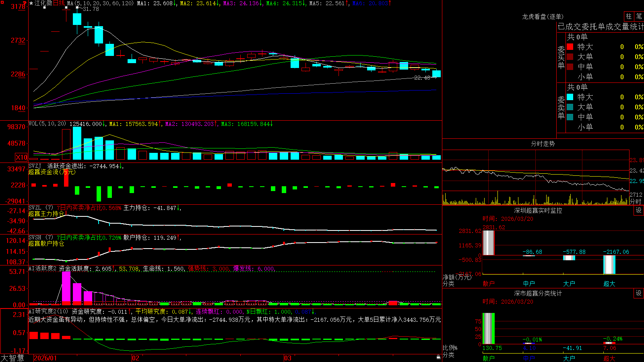Click the 130.75 散户 bar in 深市超赢分类统计
Viewport: 644px width, 362px height.
[489, 329]
